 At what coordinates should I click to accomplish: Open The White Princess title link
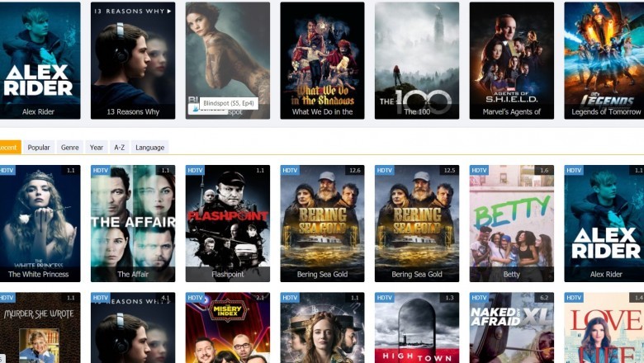(39, 275)
